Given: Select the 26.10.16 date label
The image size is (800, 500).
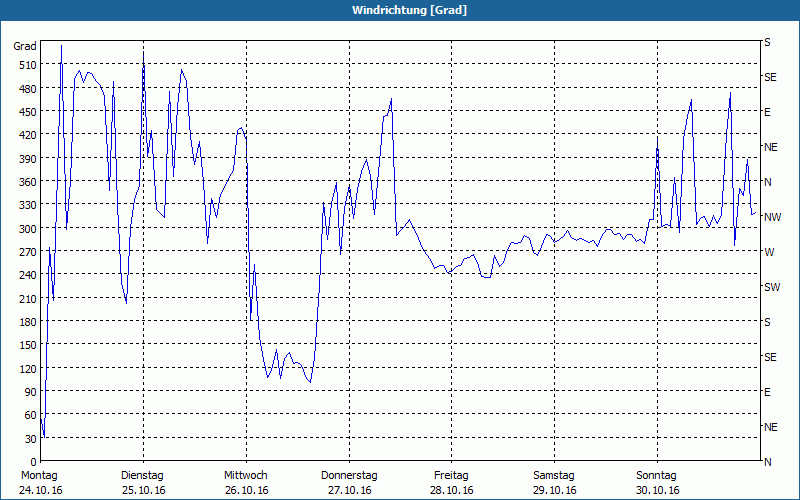Looking at the screenshot, I should (x=246, y=490).
